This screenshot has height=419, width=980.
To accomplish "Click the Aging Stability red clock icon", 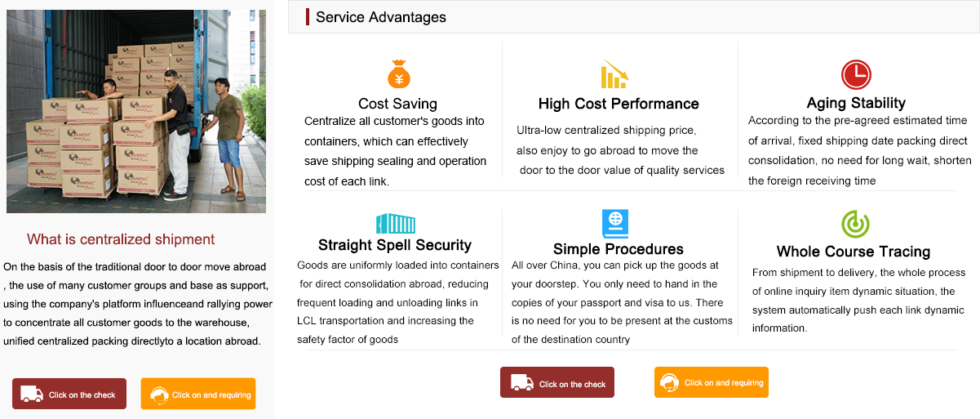I will click(856, 74).
